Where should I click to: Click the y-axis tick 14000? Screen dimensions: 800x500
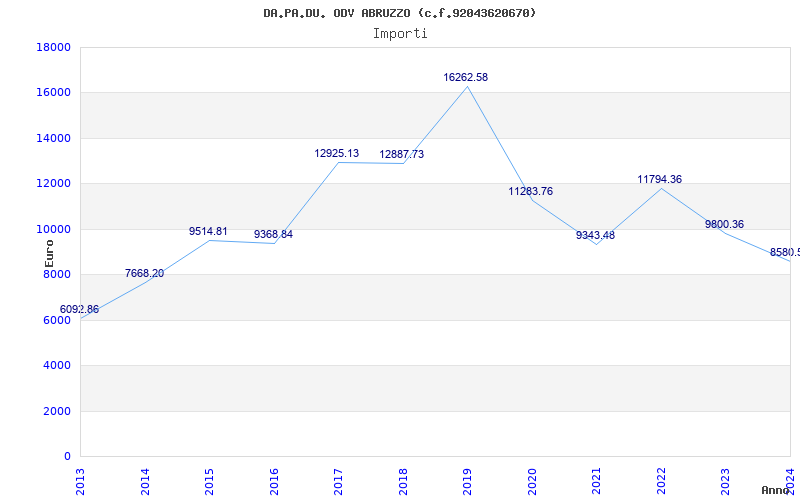coord(54,138)
